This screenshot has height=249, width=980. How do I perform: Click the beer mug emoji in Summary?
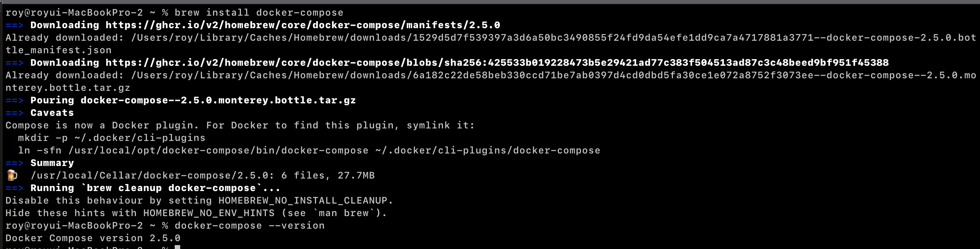12,175
